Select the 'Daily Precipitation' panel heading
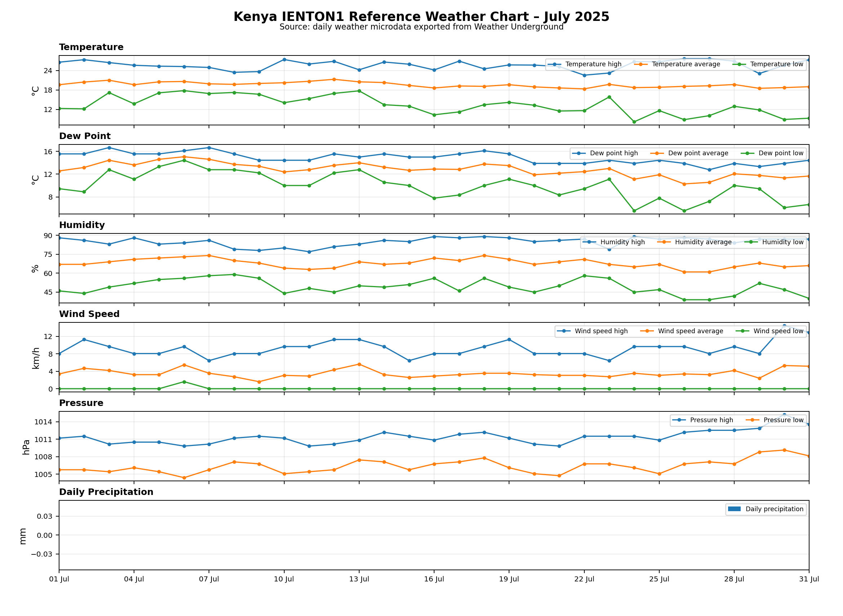 point(106,492)
